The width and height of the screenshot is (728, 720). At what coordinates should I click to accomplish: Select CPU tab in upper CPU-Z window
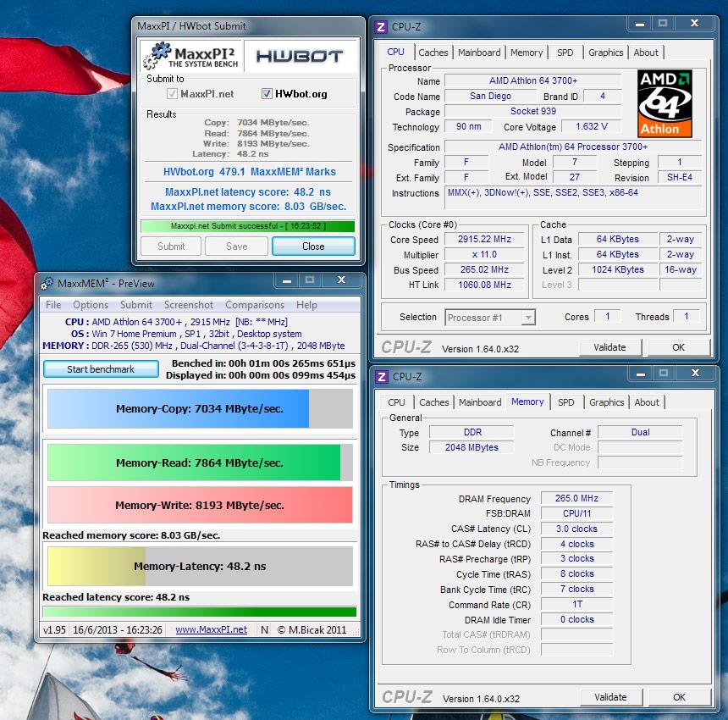tap(395, 52)
